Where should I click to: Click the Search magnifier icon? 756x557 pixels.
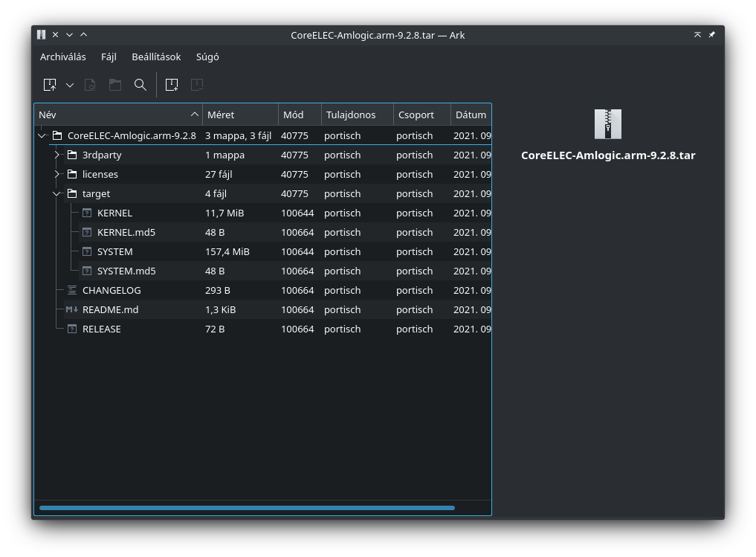140,85
